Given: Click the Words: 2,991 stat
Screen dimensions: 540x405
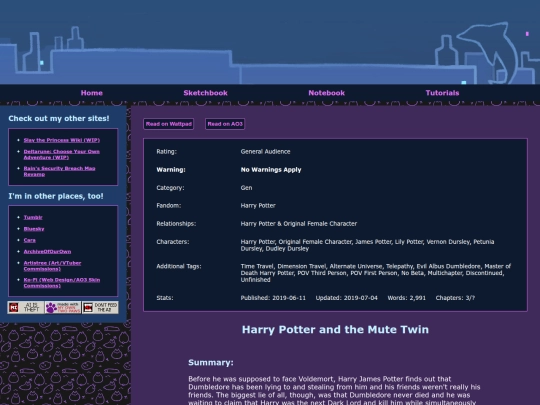Looking at the screenshot, I should pos(406,298).
